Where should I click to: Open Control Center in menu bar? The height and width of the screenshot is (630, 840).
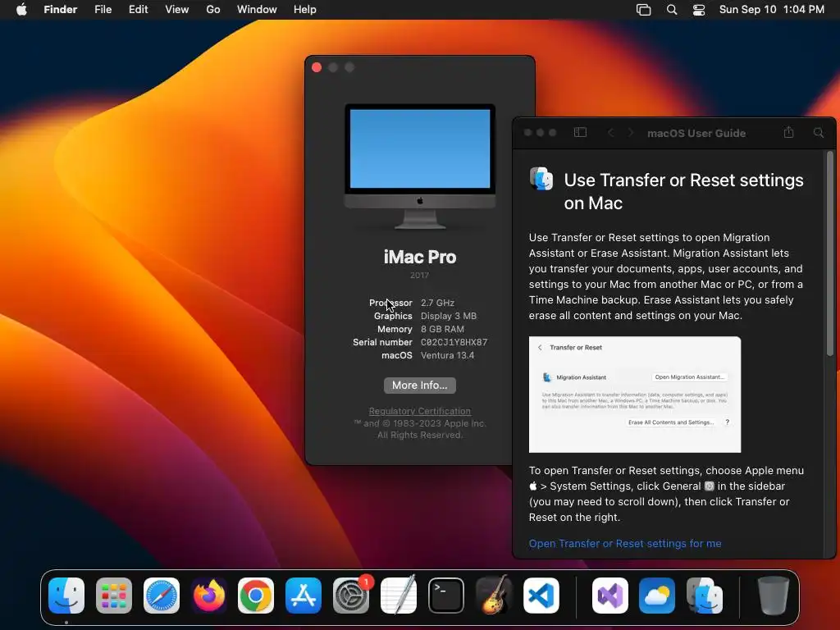pyautogui.click(x=699, y=10)
